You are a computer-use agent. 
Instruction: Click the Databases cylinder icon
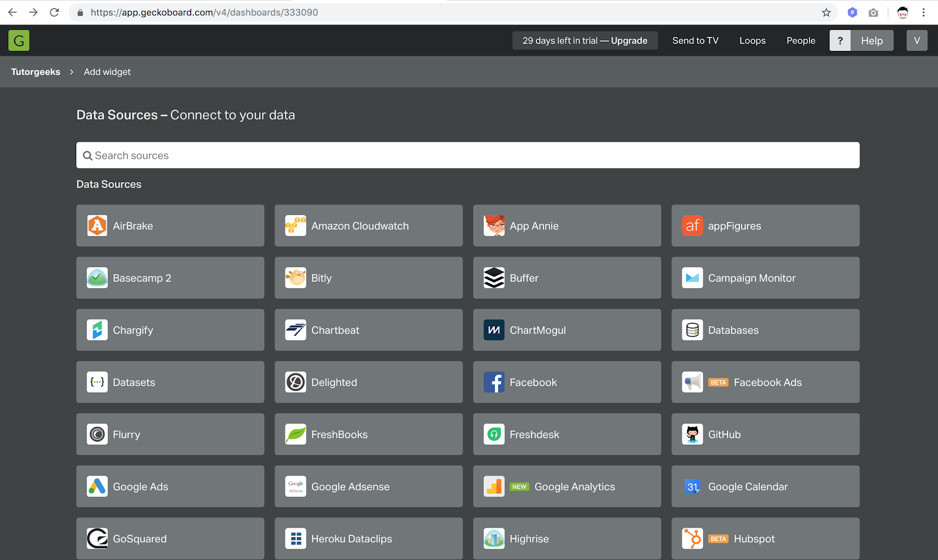pos(692,330)
